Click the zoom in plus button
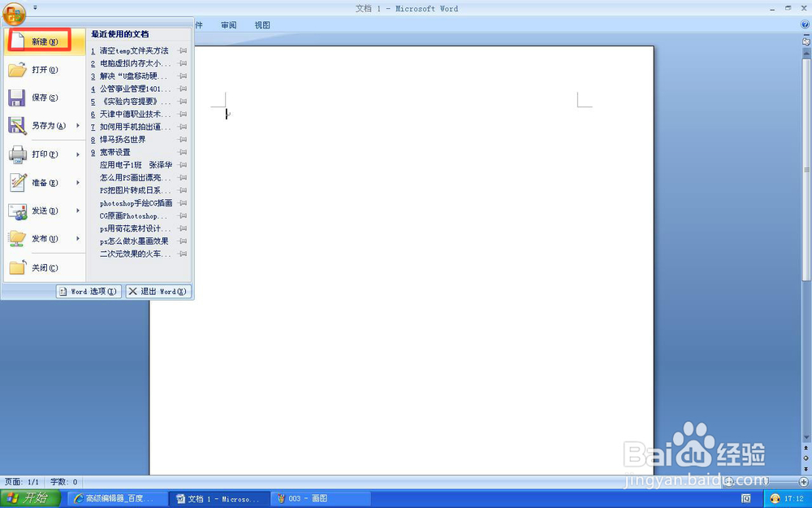This screenshot has width=812, height=508. (803, 482)
